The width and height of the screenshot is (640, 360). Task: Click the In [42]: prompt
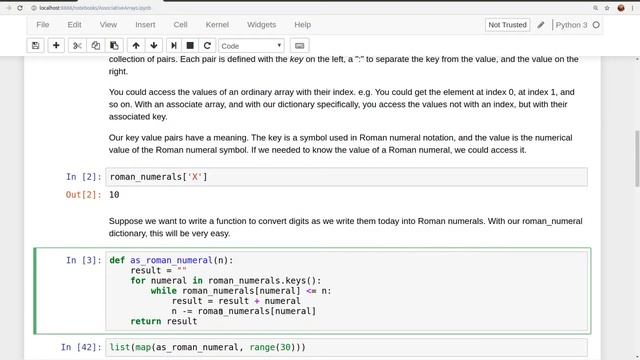point(81,347)
